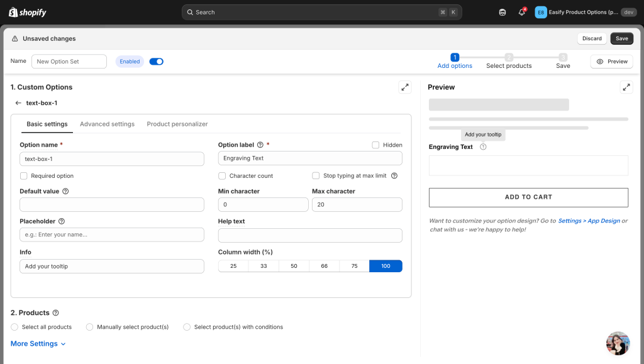Select the Manually select product(s) radio

90,327
